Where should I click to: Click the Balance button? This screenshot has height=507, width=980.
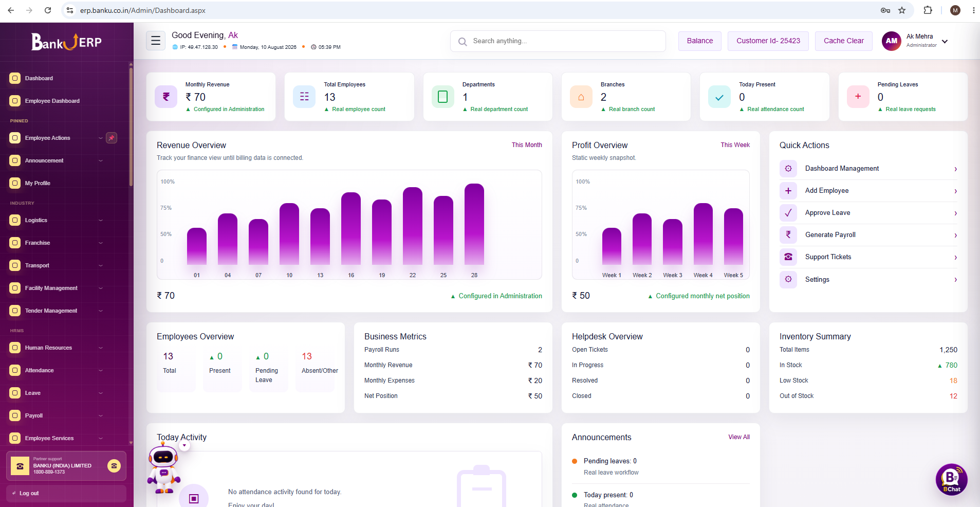pyautogui.click(x=700, y=41)
